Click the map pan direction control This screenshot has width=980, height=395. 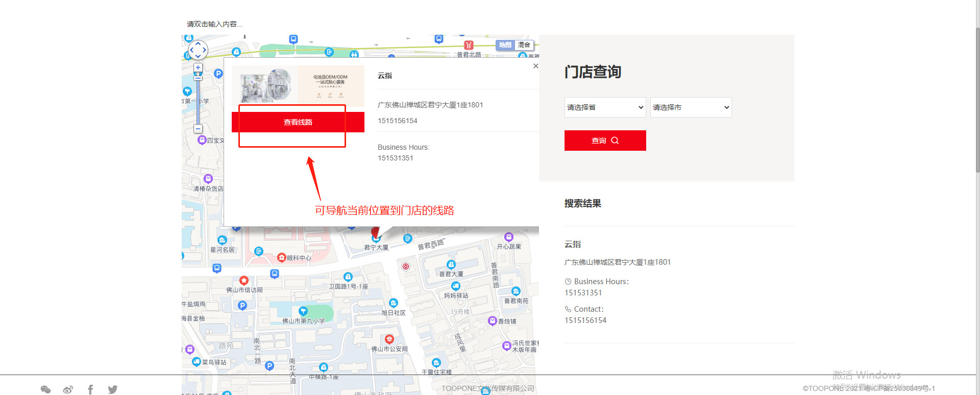tap(198, 50)
